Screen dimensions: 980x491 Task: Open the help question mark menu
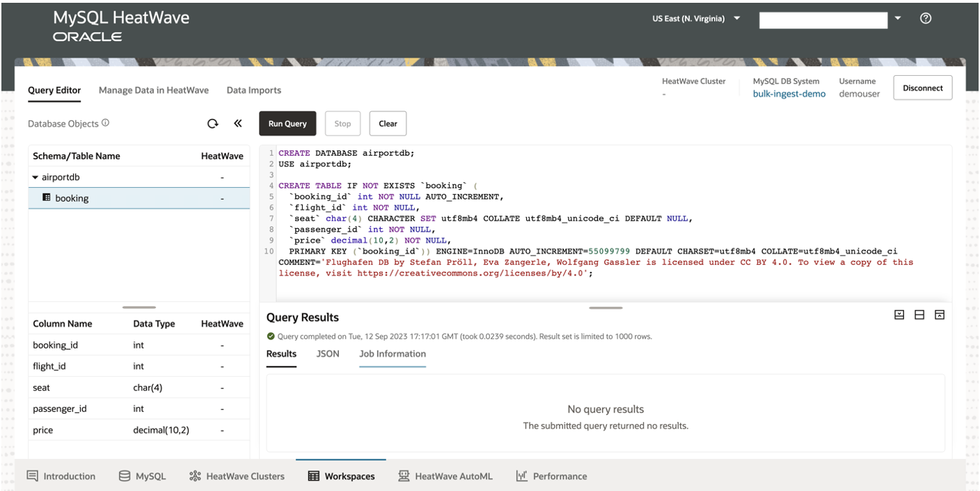926,19
